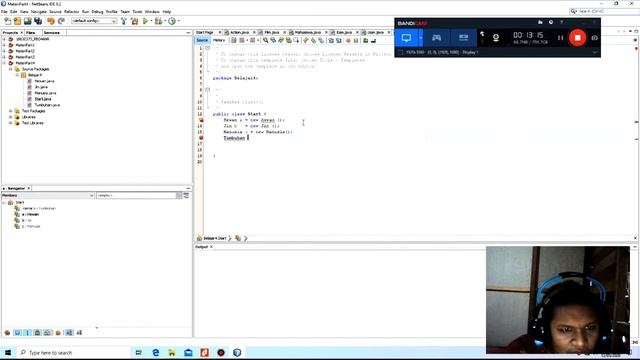Click the taskbar search box
The height and width of the screenshot is (360, 640).
click(73, 353)
